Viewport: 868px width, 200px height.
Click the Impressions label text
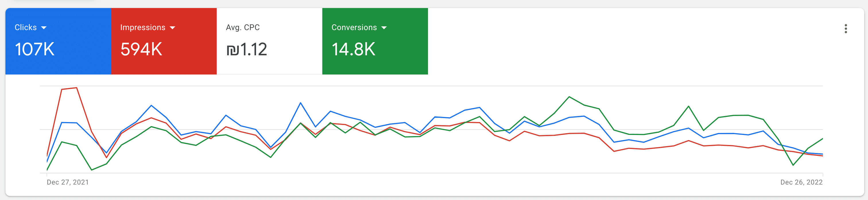[x=143, y=28]
